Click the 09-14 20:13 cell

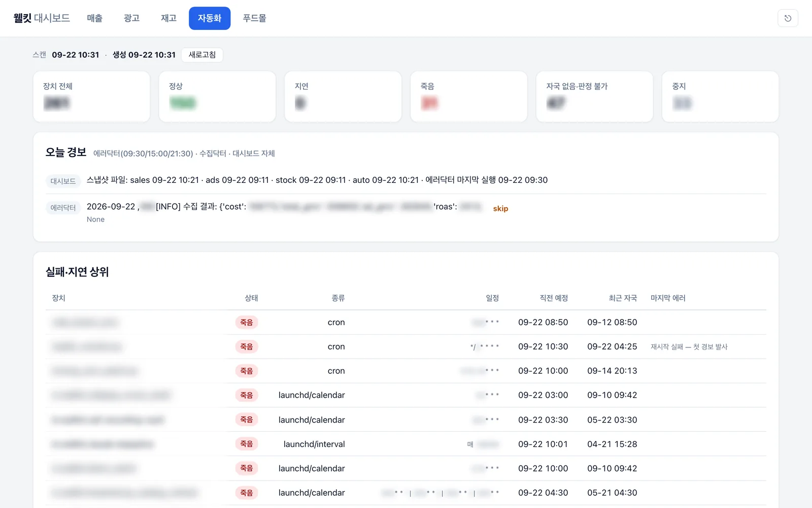tap(612, 371)
